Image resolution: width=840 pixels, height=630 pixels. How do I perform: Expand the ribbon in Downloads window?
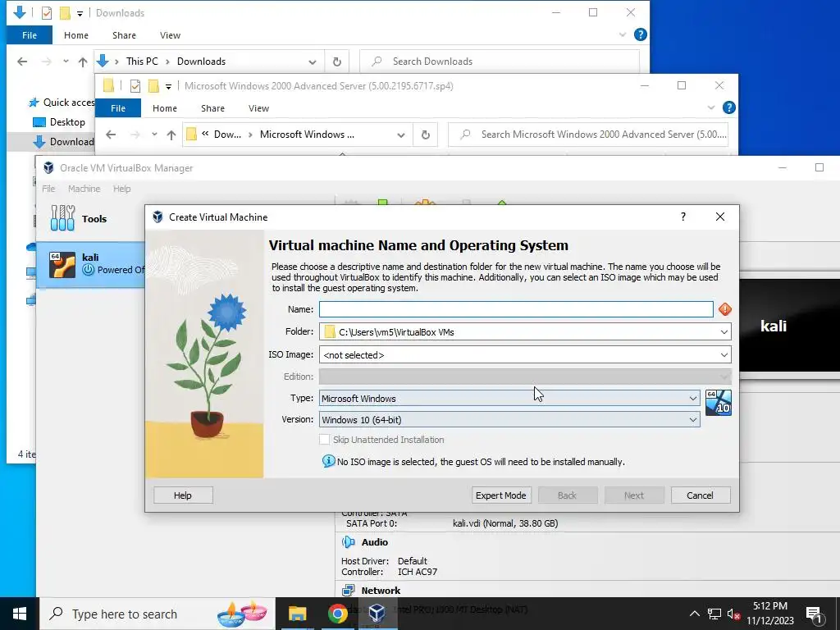(x=623, y=34)
